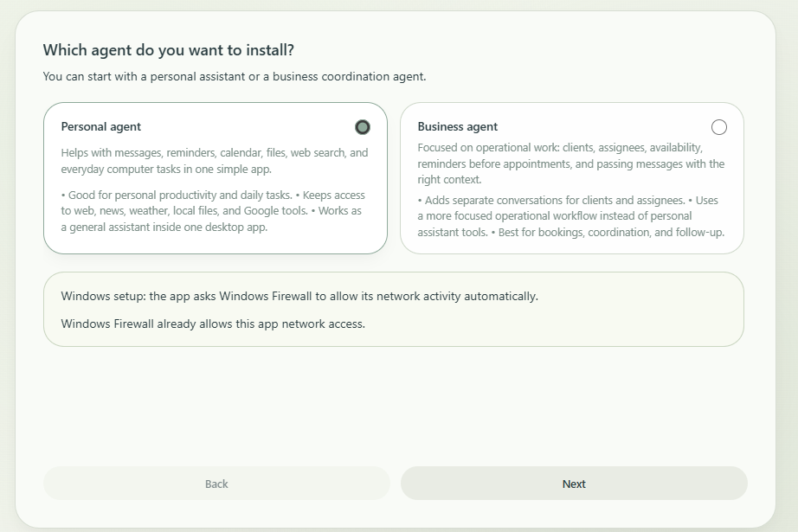Click the Personal agent description starting "Helps with messages"

(214, 161)
